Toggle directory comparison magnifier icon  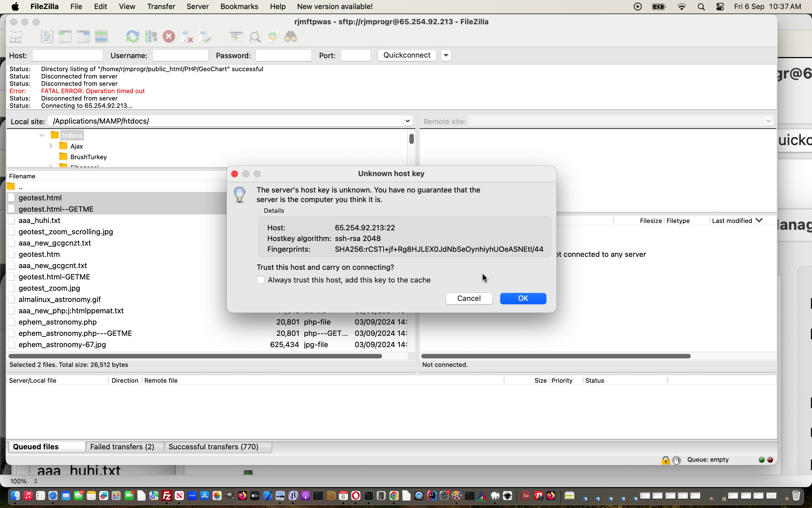point(255,37)
